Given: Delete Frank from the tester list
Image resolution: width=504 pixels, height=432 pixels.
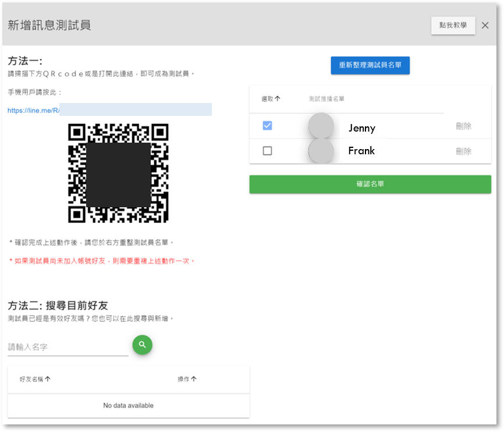Looking at the screenshot, I should click(463, 151).
